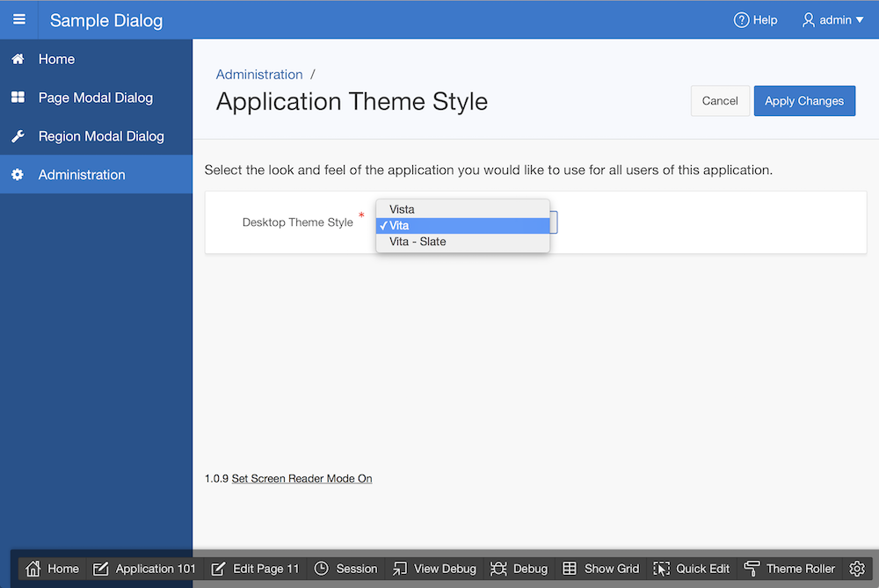Click the Session clock icon

(x=322, y=569)
